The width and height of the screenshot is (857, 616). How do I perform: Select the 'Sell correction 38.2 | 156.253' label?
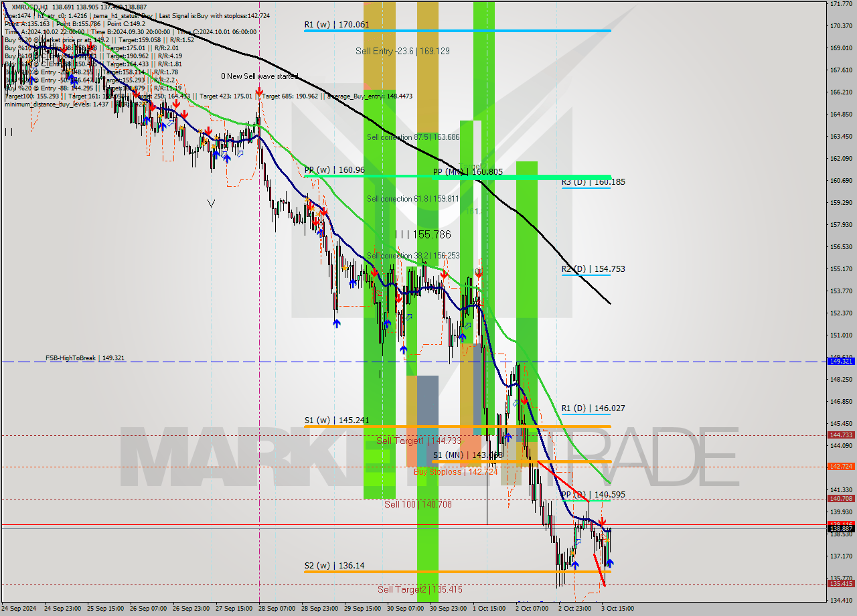pyautogui.click(x=413, y=256)
